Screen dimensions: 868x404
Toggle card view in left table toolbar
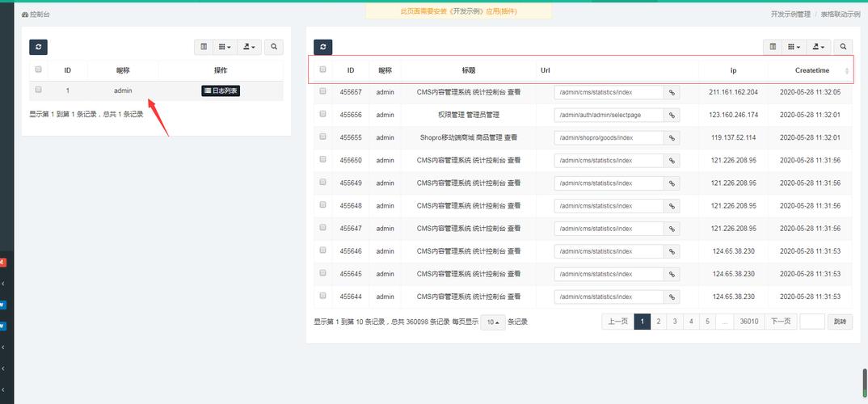(x=204, y=48)
